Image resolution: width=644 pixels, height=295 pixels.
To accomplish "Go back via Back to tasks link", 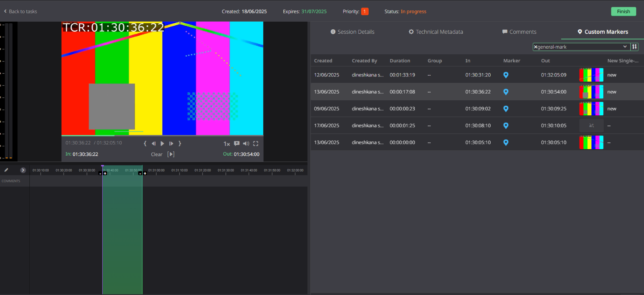I will point(20,11).
